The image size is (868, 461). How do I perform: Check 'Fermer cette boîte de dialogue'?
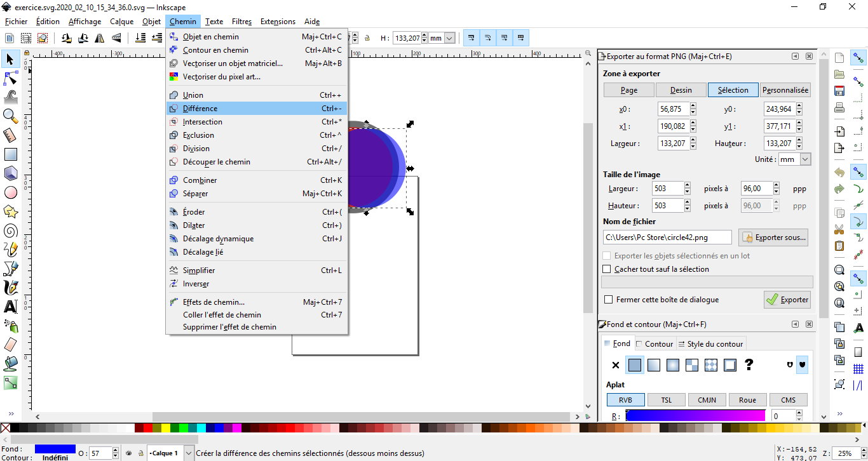pos(609,300)
